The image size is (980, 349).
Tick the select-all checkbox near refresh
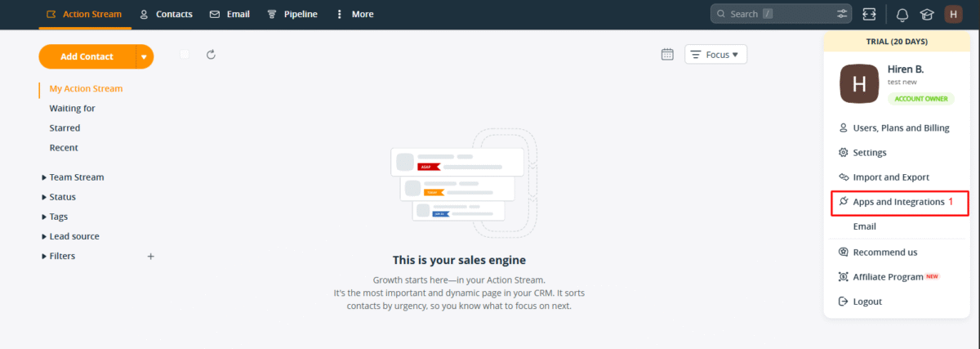(185, 55)
